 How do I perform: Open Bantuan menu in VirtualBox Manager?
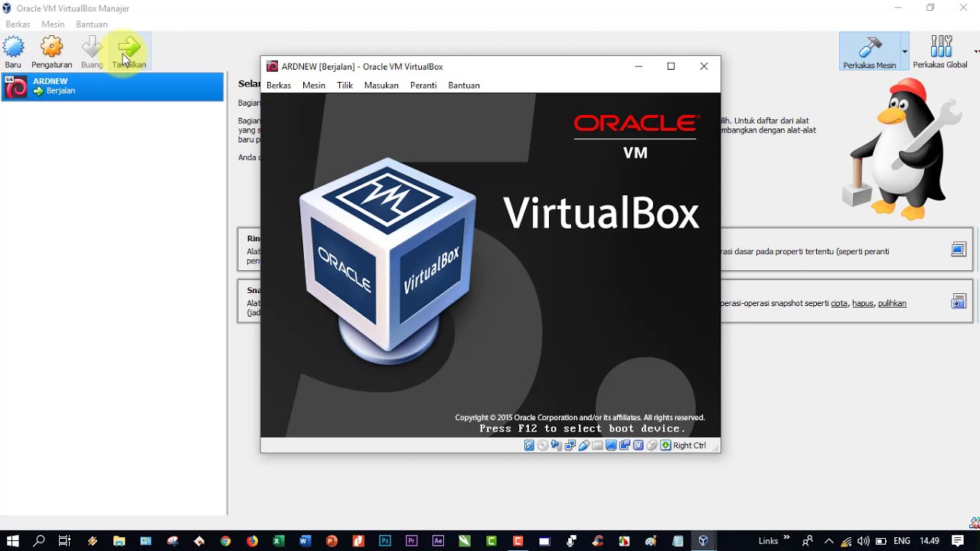92,24
